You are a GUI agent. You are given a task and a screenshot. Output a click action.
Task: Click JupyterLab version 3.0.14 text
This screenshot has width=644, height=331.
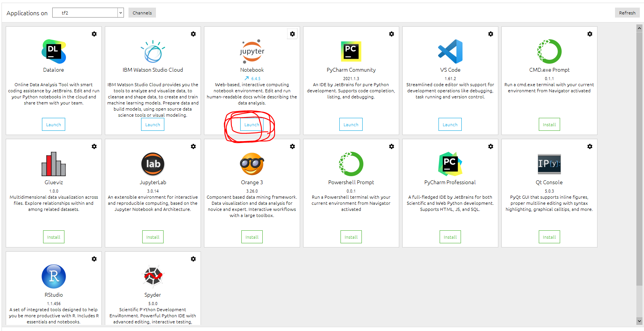[x=153, y=191]
